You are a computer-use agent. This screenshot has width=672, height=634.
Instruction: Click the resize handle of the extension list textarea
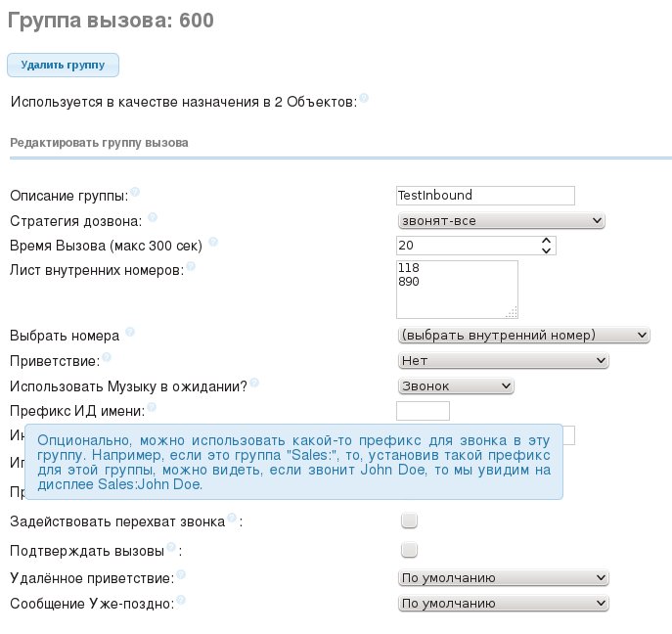pos(512,312)
